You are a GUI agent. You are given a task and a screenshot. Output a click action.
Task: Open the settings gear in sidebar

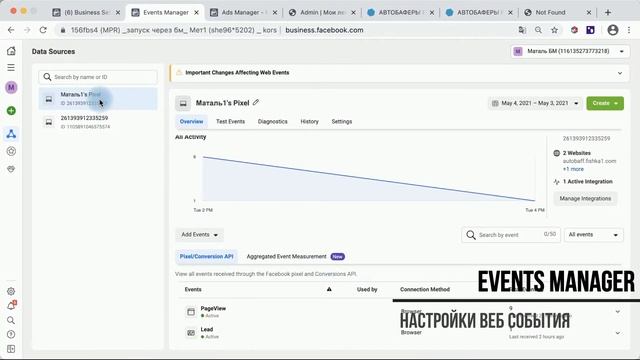point(11,291)
